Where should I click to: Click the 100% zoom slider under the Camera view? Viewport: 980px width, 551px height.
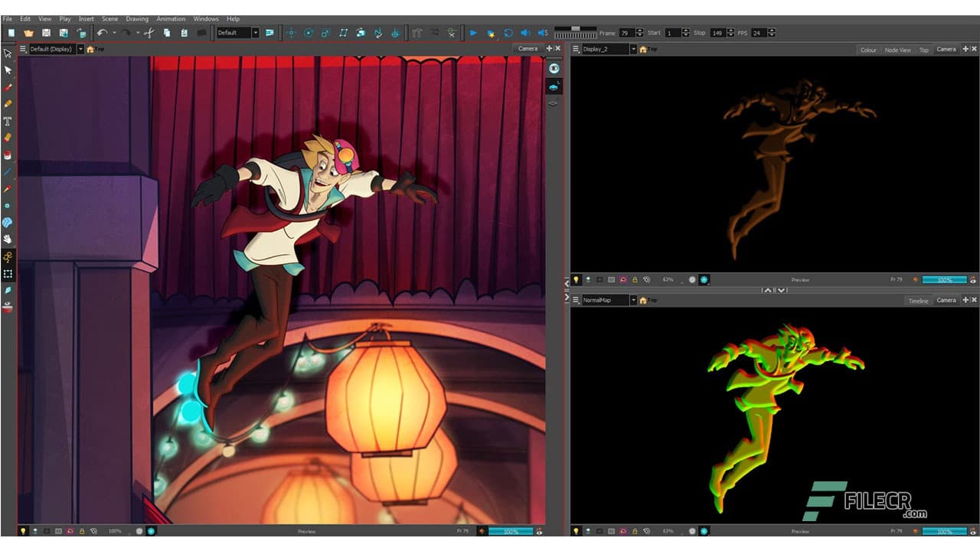pyautogui.click(x=511, y=530)
